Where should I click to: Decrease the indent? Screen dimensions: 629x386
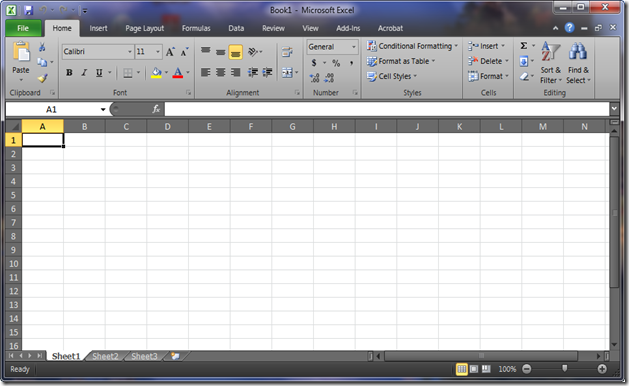253,72
